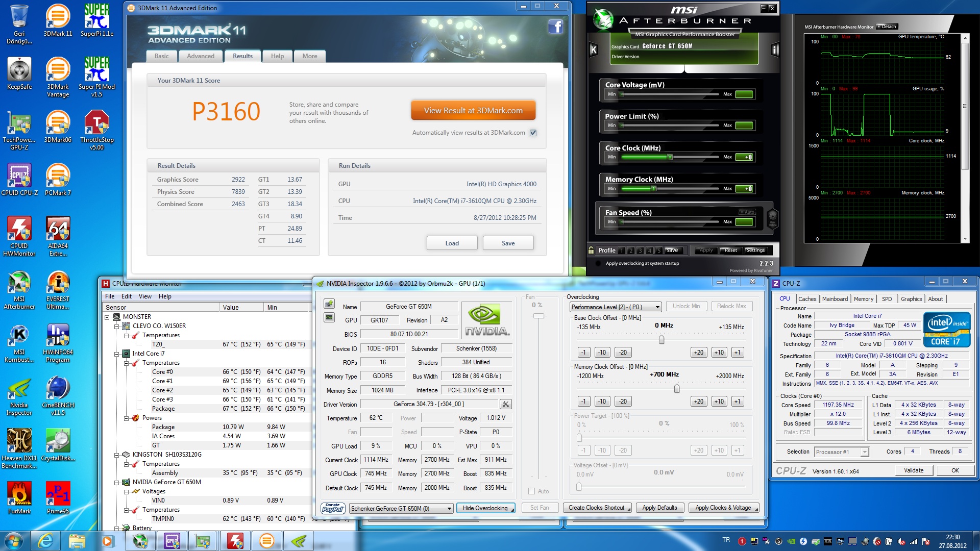
Task: Open the CrystalDisk desktop icon
Action: 58,445
